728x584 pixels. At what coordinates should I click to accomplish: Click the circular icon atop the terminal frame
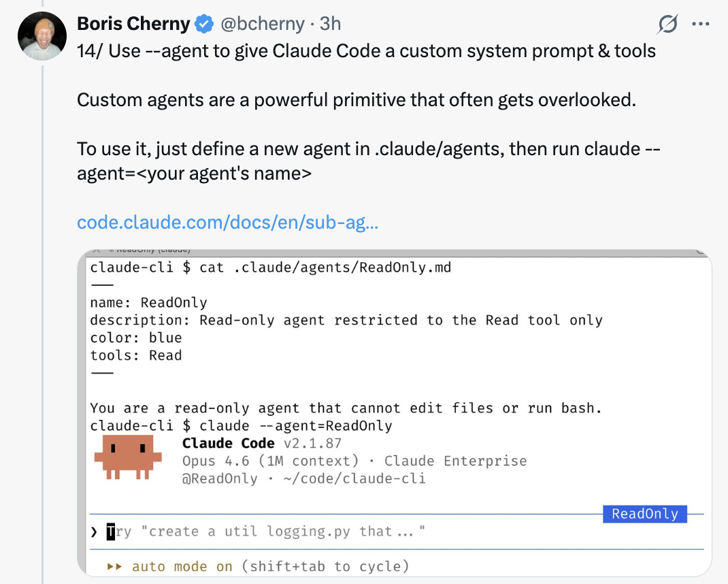pyautogui.click(x=701, y=250)
